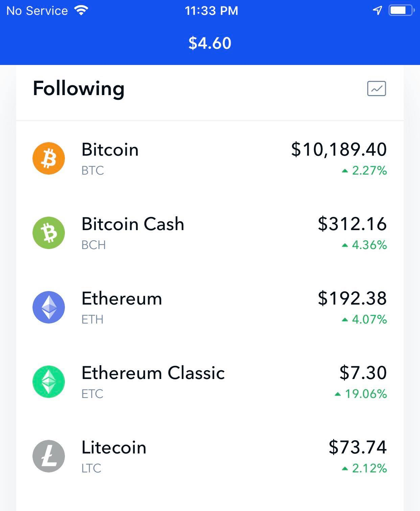Toggle the chart view icon
The width and height of the screenshot is (420, 511).
376,89
